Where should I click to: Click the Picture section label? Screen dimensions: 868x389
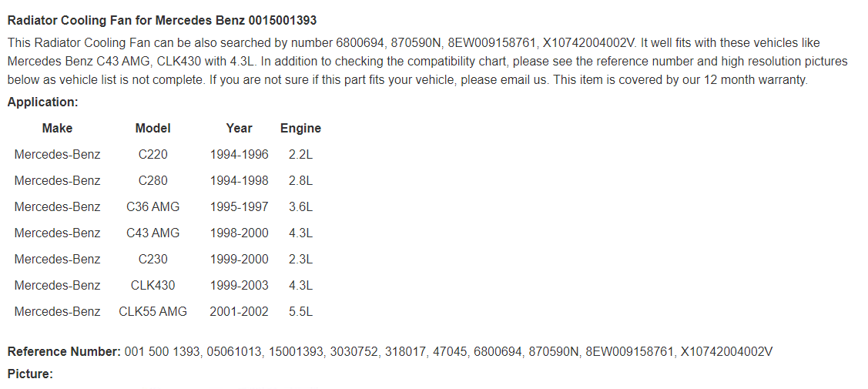[x=30, y=374]
